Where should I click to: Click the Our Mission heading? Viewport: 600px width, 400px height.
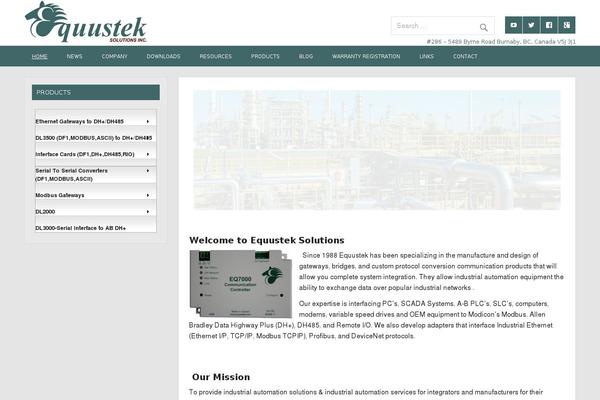pyautogui.click(x=221, y=377)
